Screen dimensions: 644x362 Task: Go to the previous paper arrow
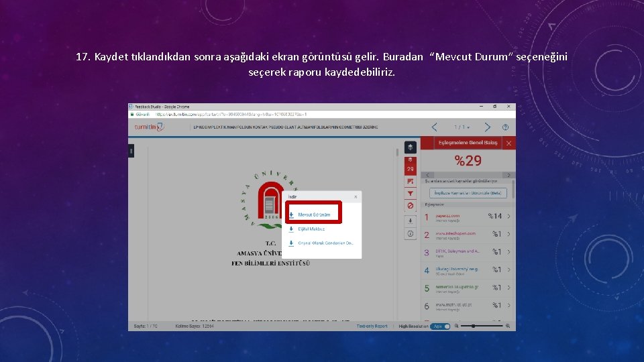point(435,127)
